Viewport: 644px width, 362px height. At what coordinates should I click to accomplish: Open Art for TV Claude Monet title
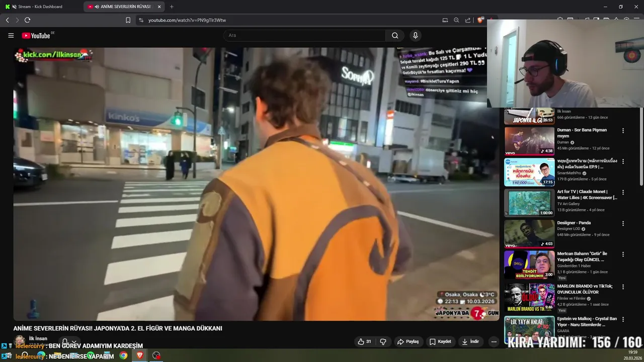tap(587, 195)
